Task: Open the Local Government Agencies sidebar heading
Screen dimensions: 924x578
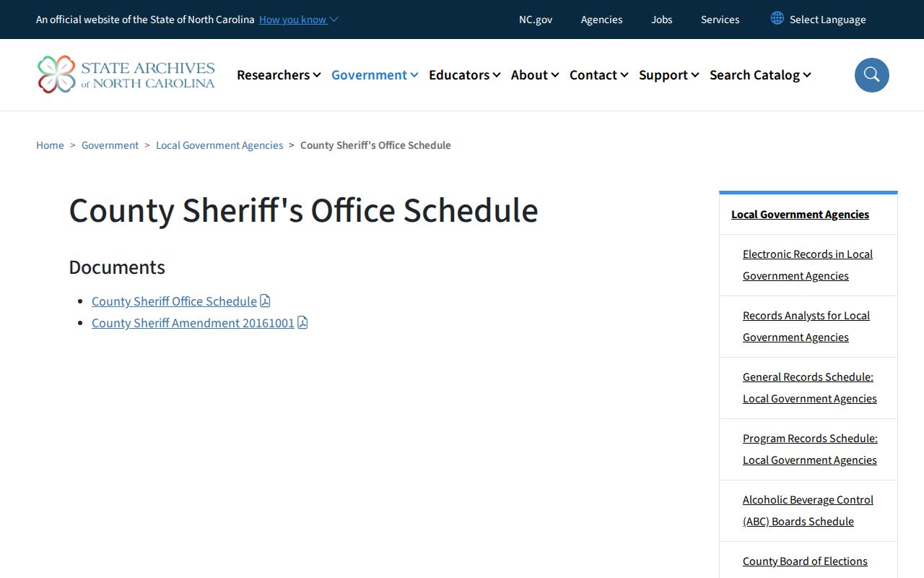Action: [800, 215]
